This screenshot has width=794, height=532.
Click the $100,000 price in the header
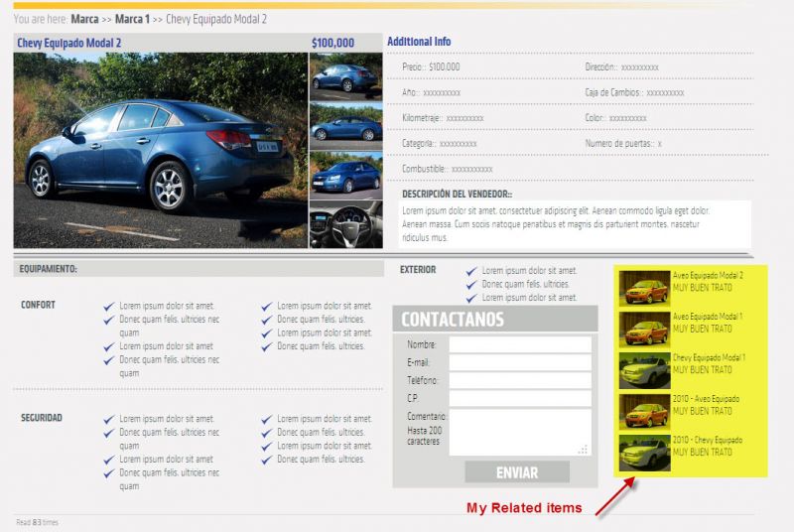[x=332, y=43]
